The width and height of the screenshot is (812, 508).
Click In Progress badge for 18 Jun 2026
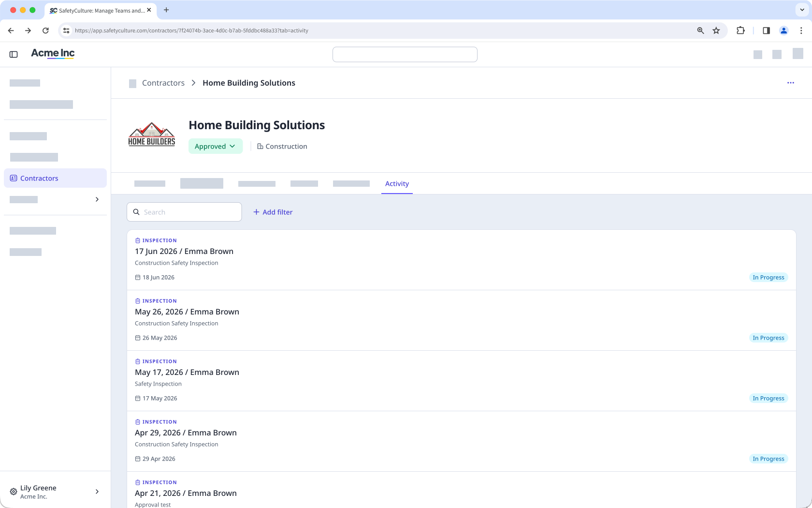point(768,277)
